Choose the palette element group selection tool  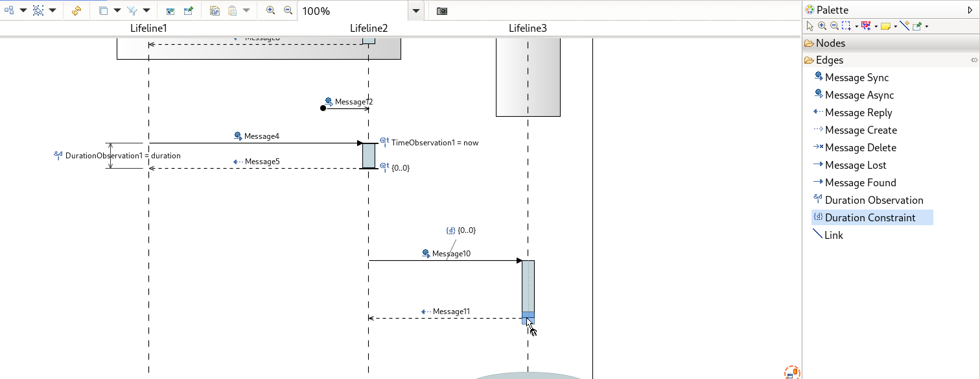(866, 26)
